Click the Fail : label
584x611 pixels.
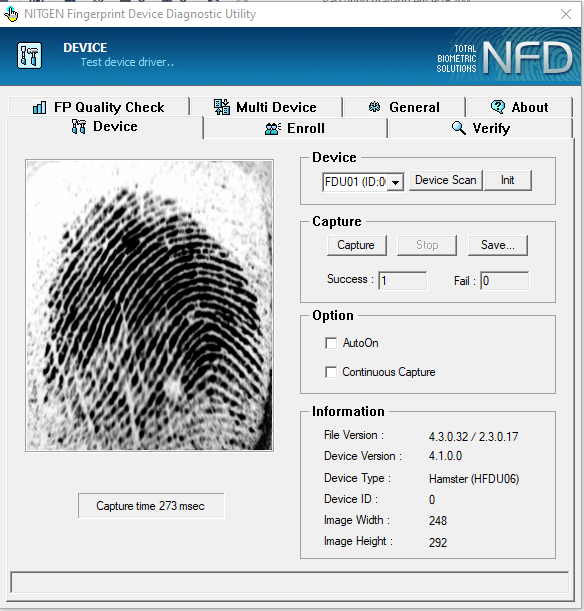click(465, 281)
